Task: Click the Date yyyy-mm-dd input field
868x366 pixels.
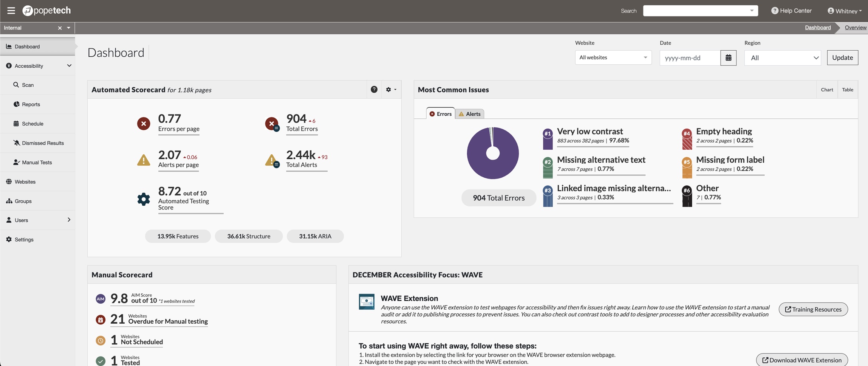Action: click(690, 58)
